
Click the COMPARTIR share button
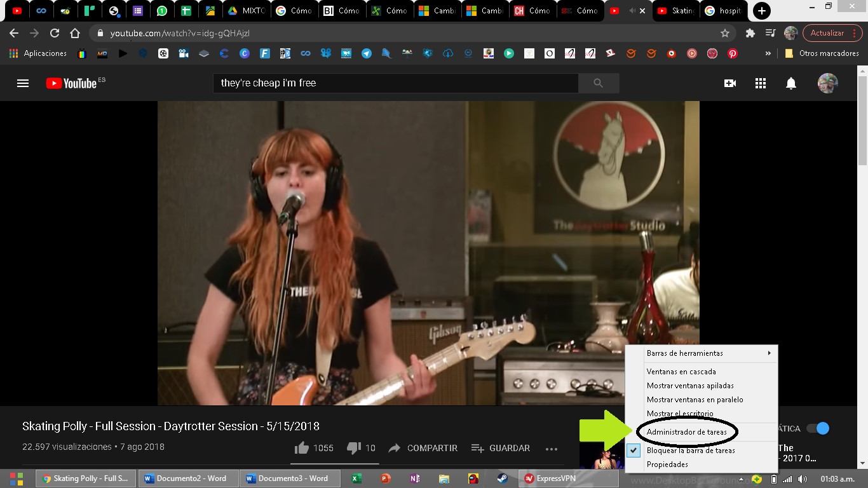(x=423, y=448)
